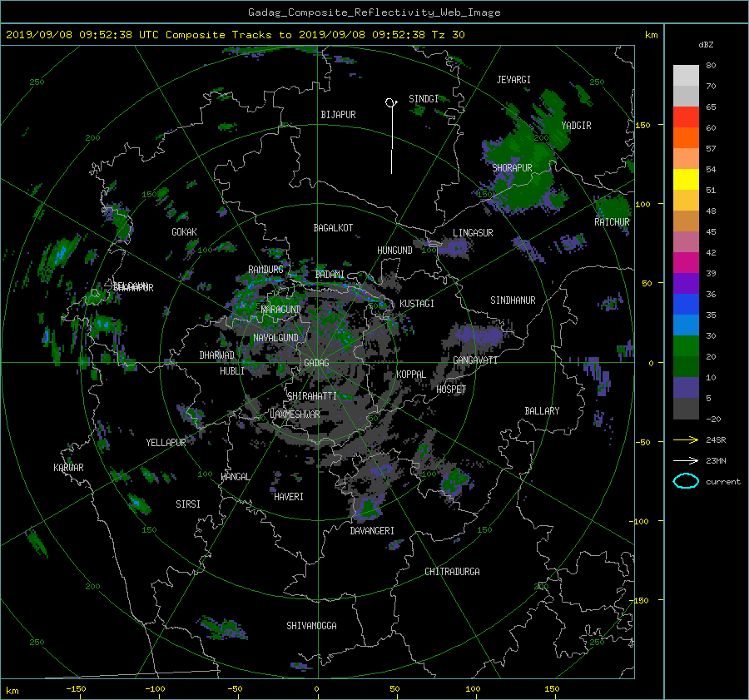Screen dimensions: 749x700
Task: Click the 100 tick on bottom km axis
Action: [473, 689]
